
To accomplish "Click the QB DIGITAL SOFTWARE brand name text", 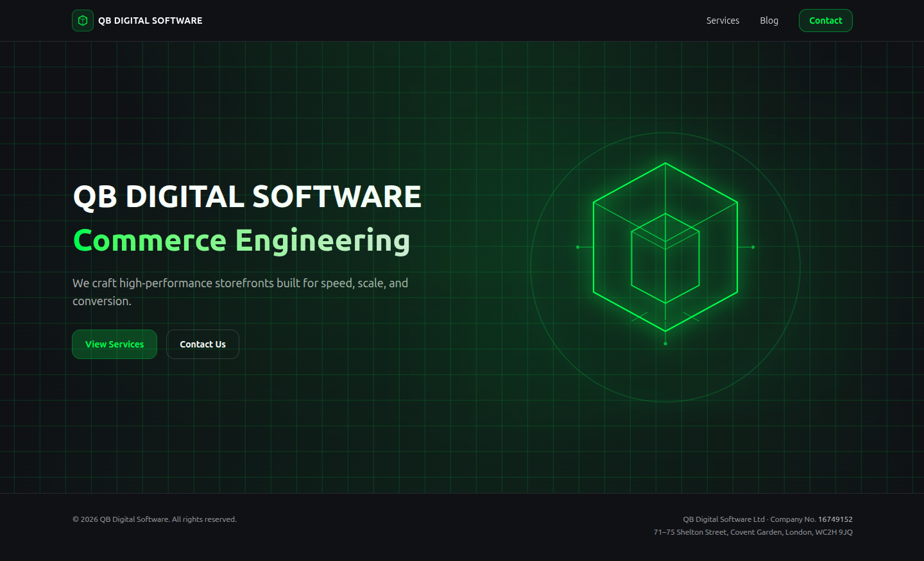I will click(151, 20).
